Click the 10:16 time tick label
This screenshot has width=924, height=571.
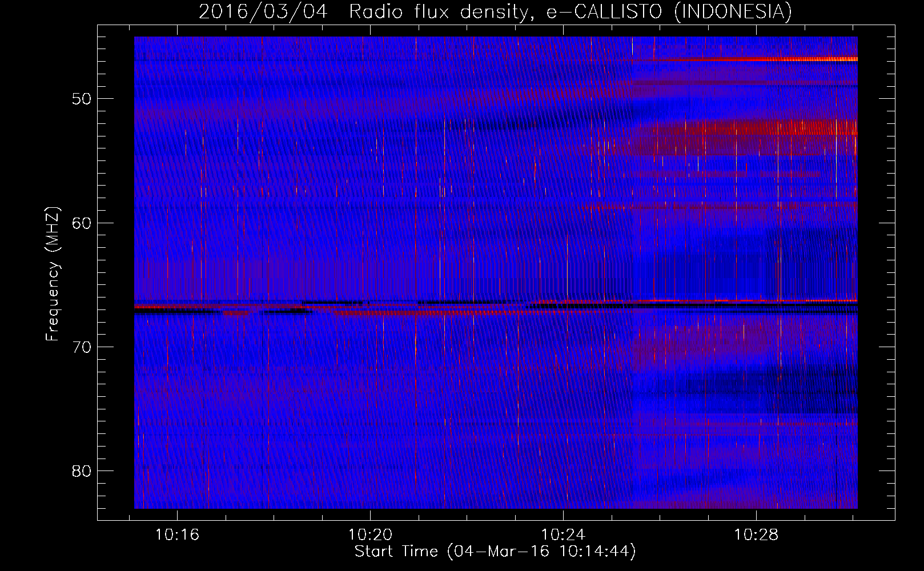point(177,535)
